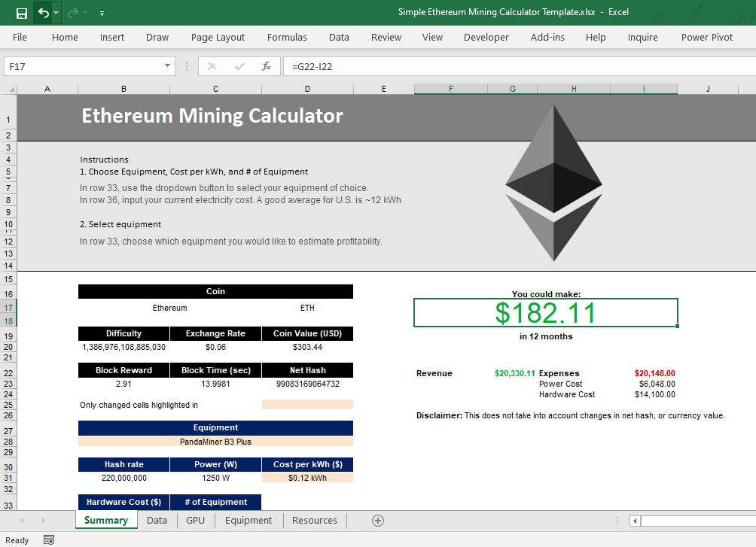The height and width of the screenshot is (547, 756).
Task: Open the Power Pivot ribbon tab
Action: point(707,37)
